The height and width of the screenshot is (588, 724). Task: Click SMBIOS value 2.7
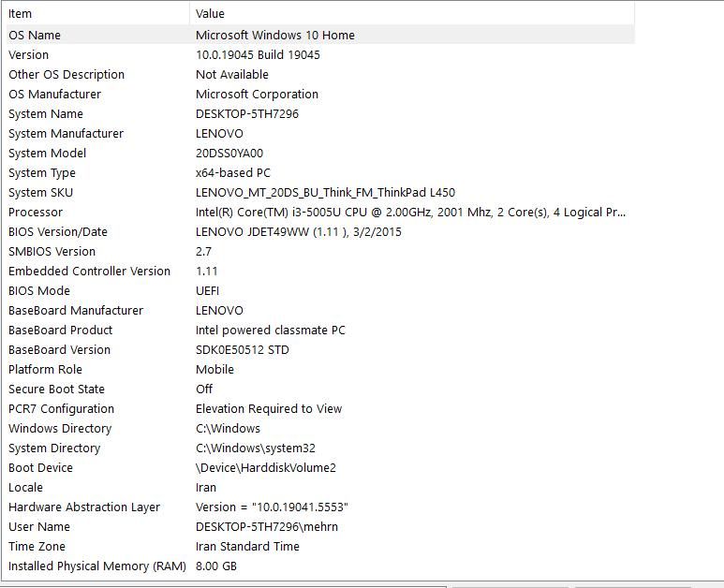[x=203, y=252]
